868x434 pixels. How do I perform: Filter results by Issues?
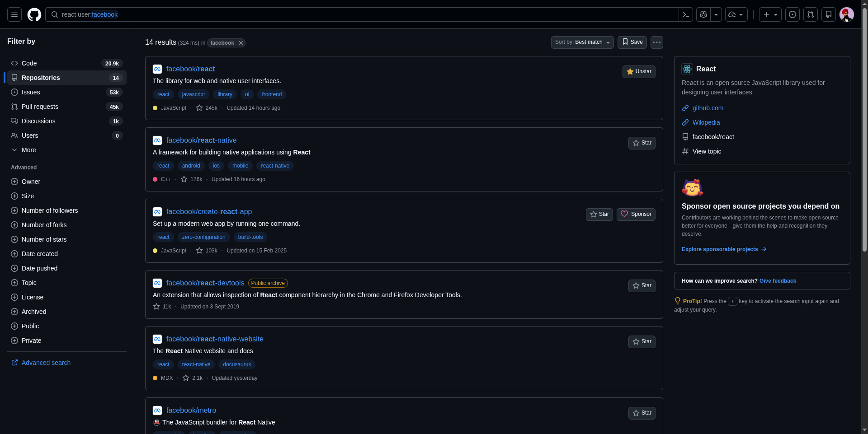tap(67, 92)
